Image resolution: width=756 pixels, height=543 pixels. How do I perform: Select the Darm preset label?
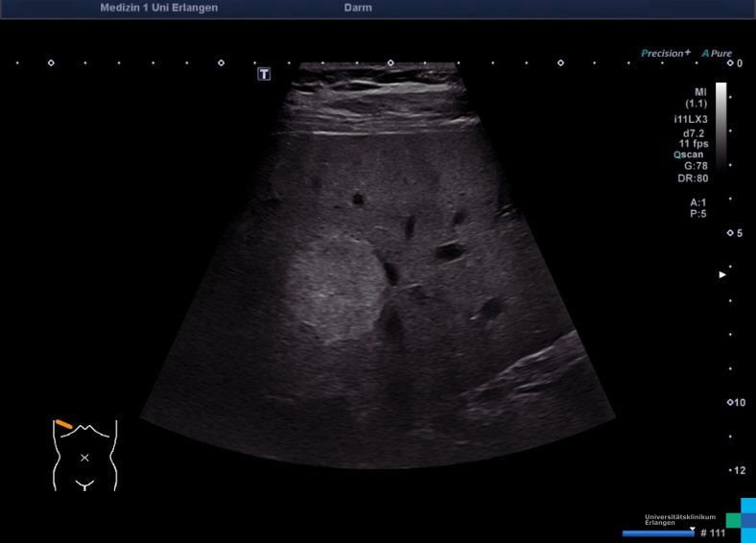358,8
